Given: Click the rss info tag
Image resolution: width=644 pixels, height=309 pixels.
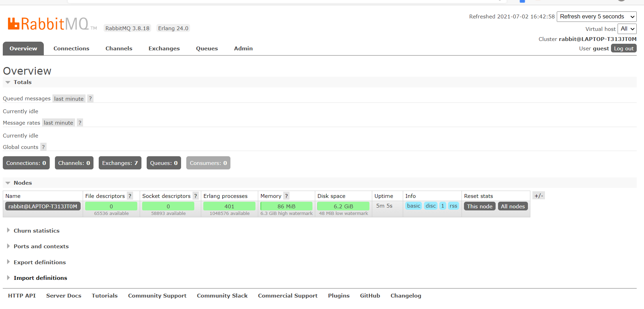Looking at the screenshot, I should coord(453,206).
